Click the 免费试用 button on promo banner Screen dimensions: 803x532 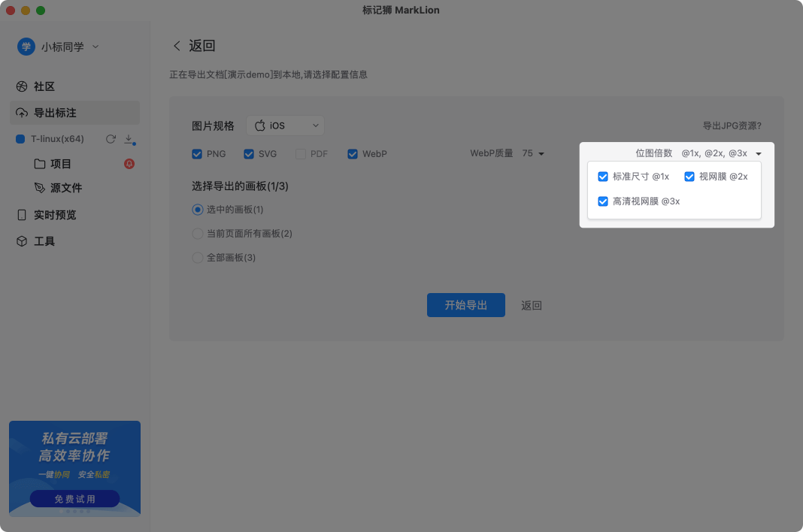pyautogui.click(x=74, y=498)
